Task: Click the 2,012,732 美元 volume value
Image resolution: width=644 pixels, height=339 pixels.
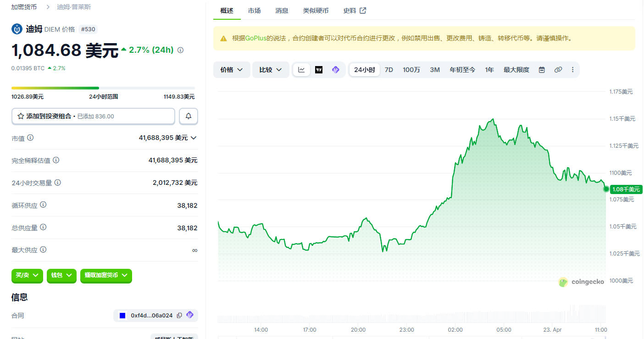Action: [175, 183]
